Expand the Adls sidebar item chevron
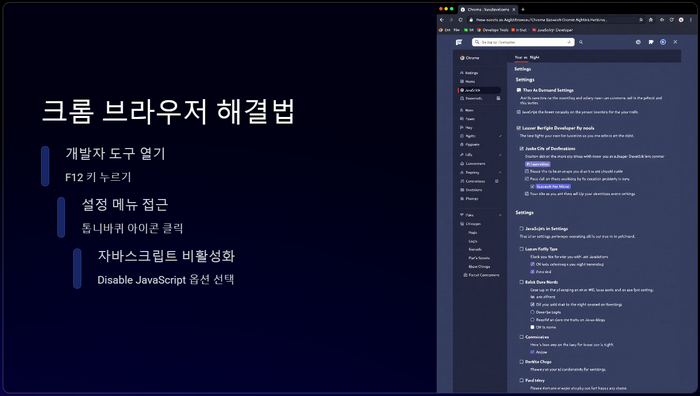The width and height of the screenshot is (700, 396). click(500, 154)
